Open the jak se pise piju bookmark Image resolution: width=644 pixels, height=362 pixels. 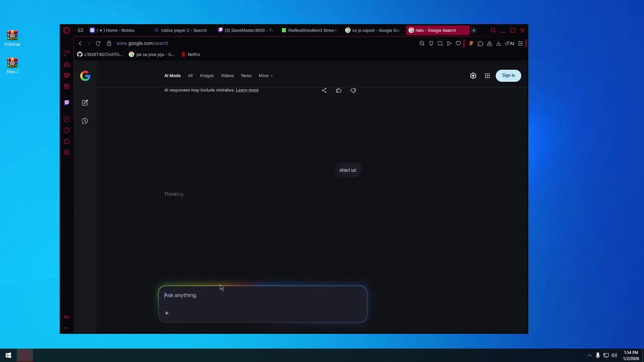pyautogui.click(x=152, y=54)
